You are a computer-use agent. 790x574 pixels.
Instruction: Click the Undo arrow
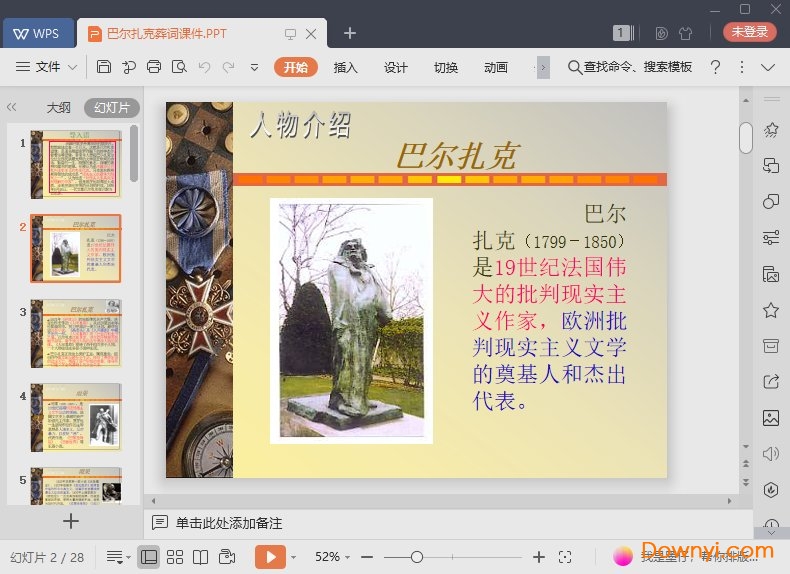(205, 67)
